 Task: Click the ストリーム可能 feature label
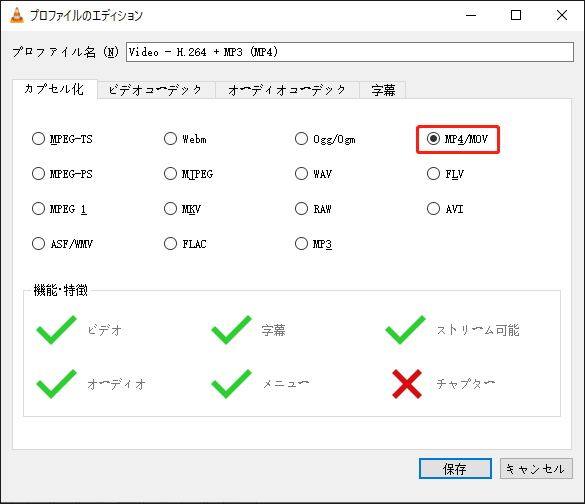click(478, 330)
